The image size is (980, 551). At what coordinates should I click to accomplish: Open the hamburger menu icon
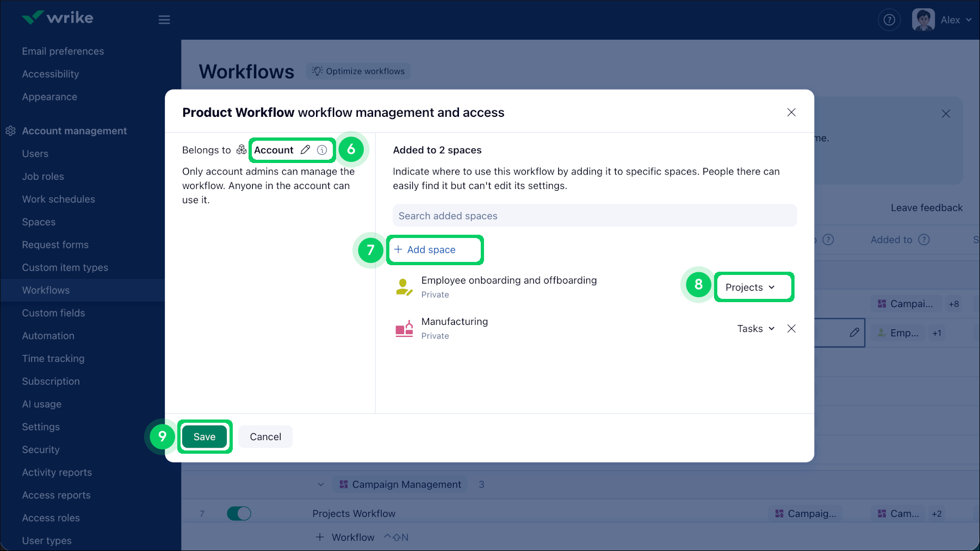coord(164,20)
